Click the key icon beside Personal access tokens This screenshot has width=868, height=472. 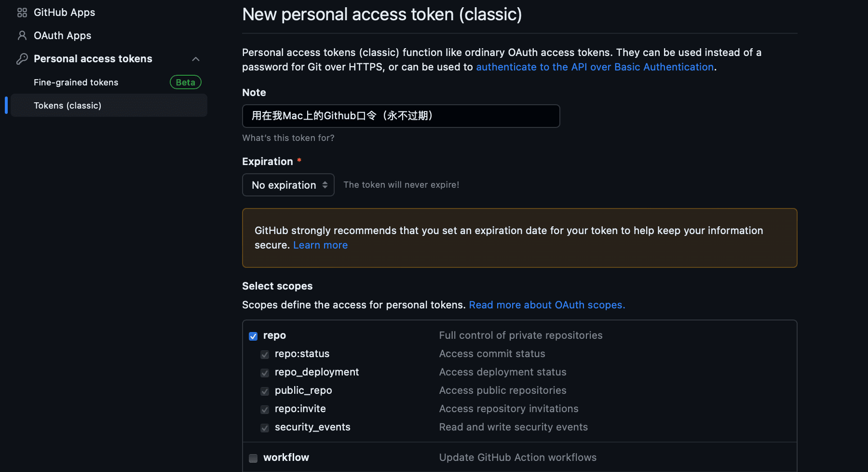coord(22,59)
